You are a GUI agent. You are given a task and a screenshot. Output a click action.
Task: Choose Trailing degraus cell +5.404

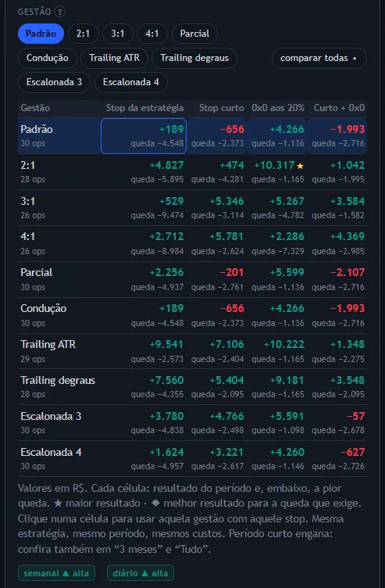point(217,387)
